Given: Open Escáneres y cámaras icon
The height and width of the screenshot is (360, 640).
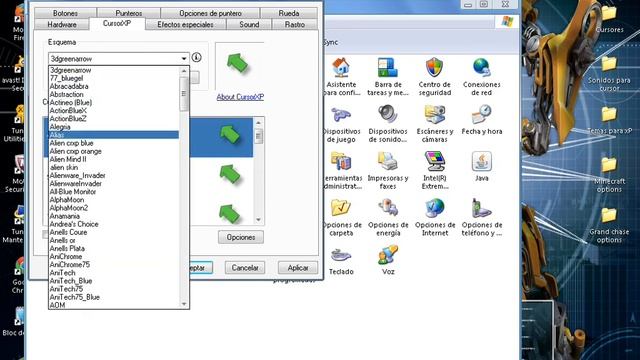Looking at the screenshot, I should tap(434, 115).
